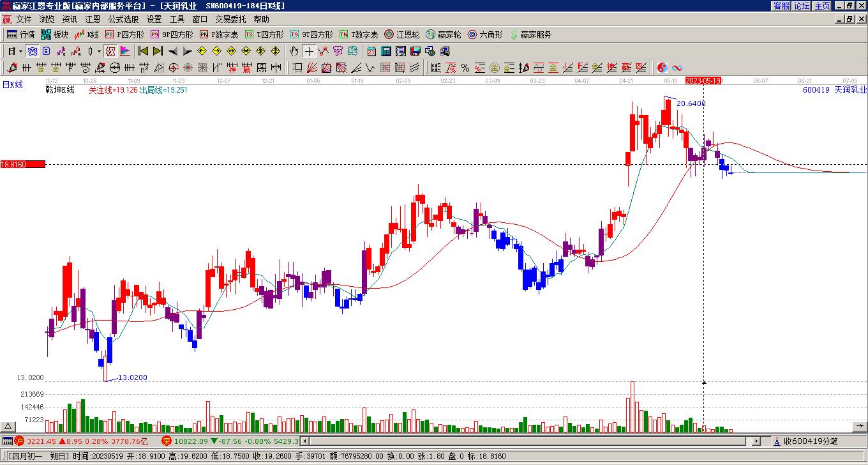Click the horizontal scrollbar right arrow
The image size is (868, 465).
pyautogui.click(x=757, y=441)
